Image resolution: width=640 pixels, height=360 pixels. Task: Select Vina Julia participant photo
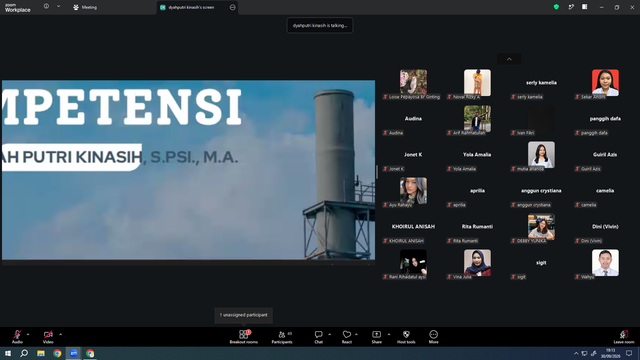pos(477,264)
